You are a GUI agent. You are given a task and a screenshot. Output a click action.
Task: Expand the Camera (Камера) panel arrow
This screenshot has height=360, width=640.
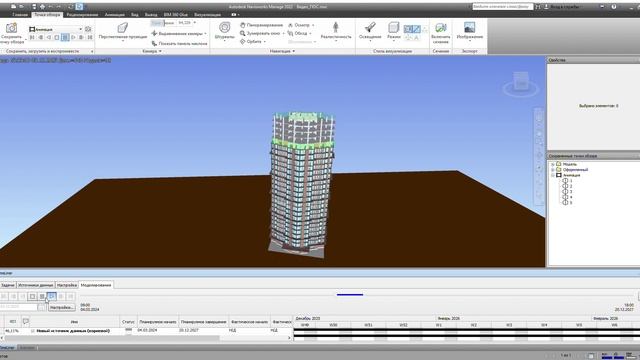click(160, 51)
